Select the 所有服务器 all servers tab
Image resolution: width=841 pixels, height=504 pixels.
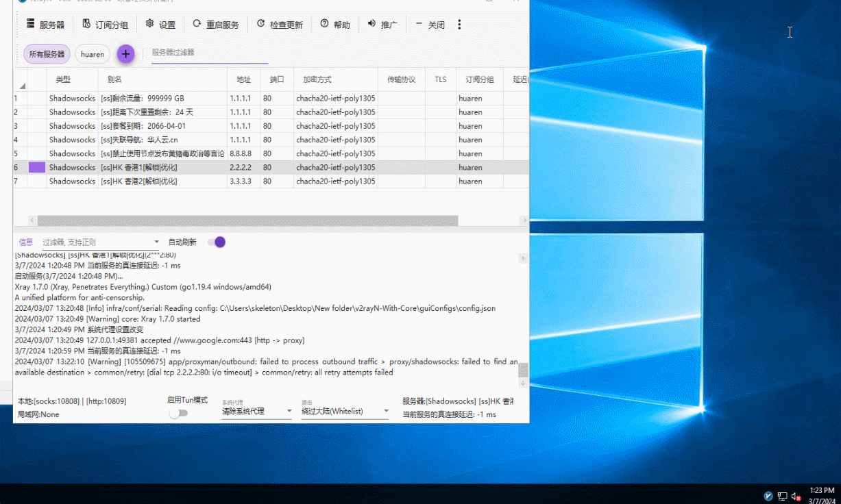coord(47,54)
